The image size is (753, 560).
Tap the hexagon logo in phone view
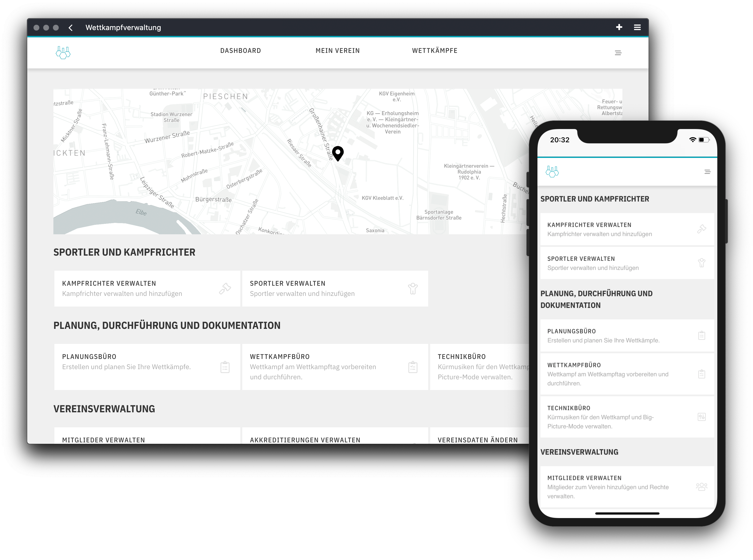[552, 172]
